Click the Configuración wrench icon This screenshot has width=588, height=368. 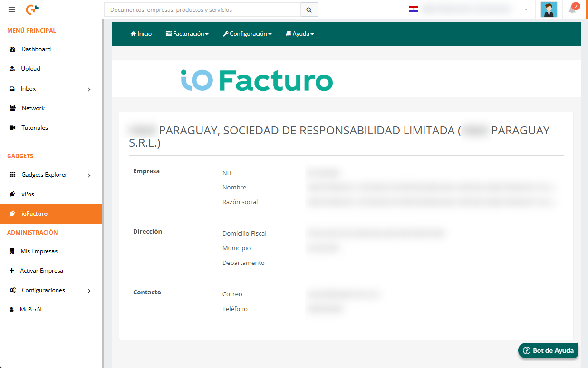point(226,34)
